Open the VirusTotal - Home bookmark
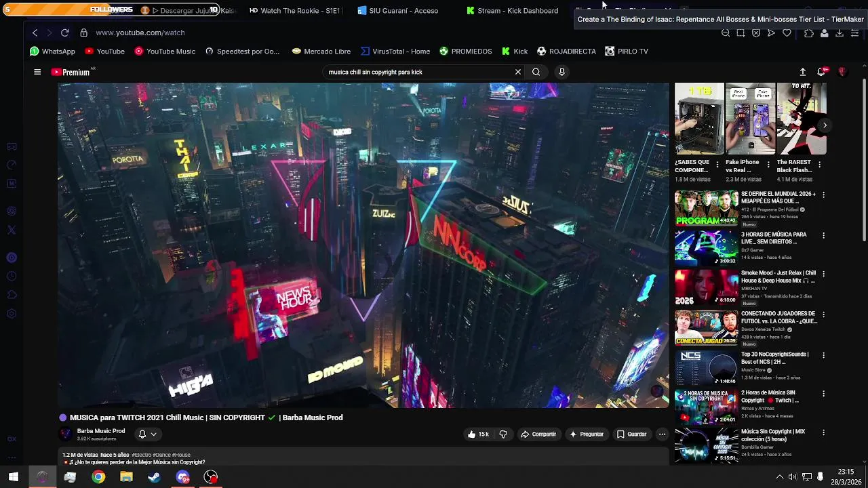 (395, 52)
